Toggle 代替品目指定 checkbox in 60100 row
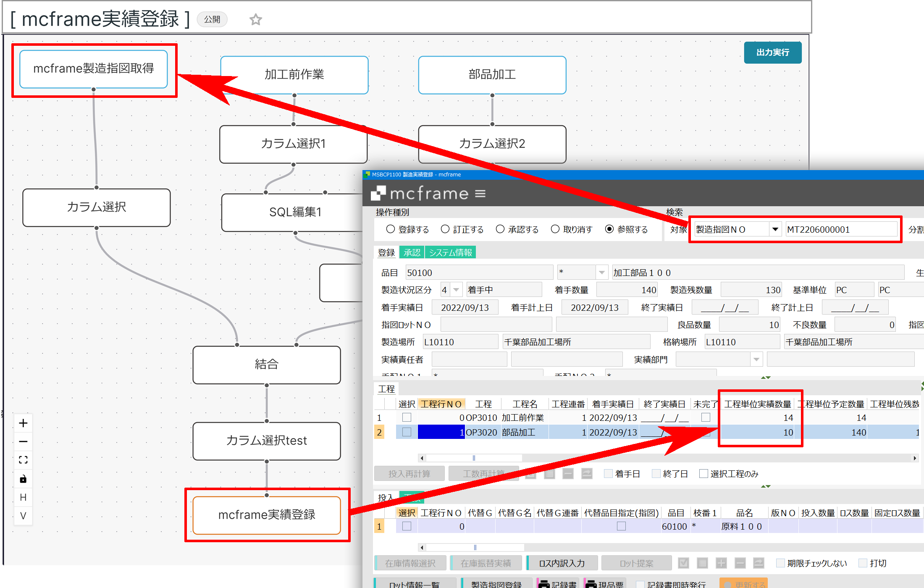 coord(621,526)
